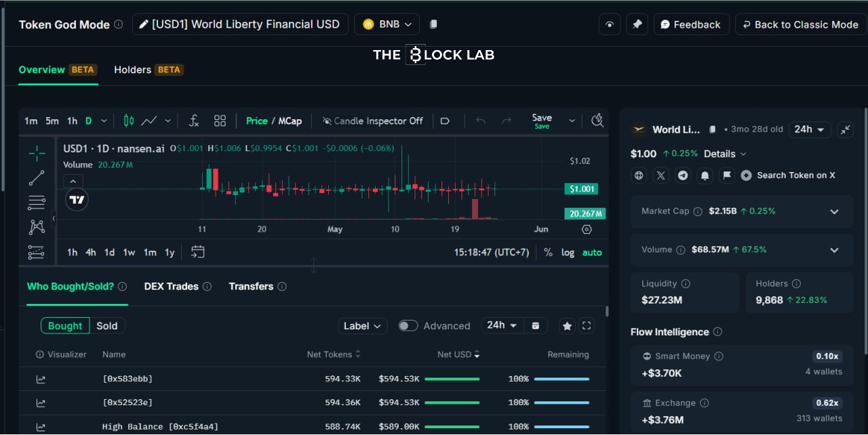Click the Feedback button

[691, 24]
